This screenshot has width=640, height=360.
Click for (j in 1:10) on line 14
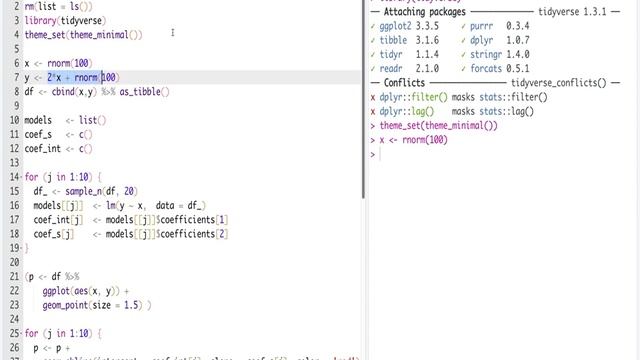click(63, 177)
